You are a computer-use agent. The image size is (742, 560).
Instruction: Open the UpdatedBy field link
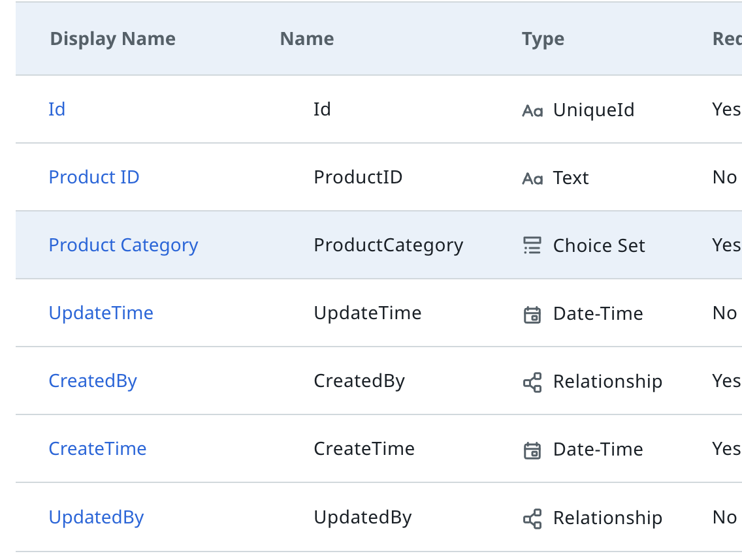96,517
